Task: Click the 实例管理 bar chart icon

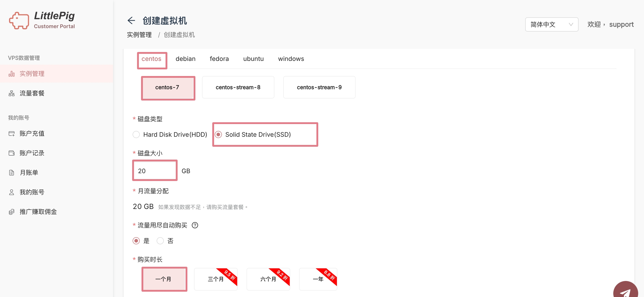Action: (x=11, y=74)
